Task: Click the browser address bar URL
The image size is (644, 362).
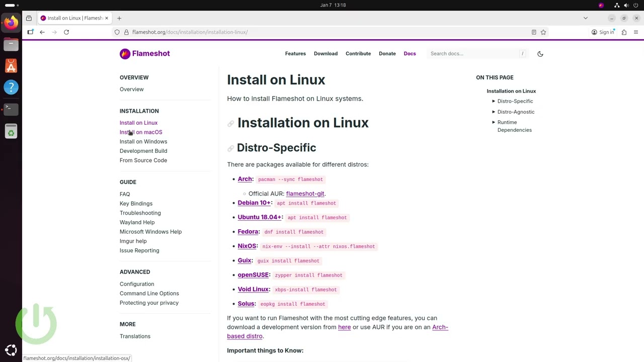Action: [x=190, y=32]
